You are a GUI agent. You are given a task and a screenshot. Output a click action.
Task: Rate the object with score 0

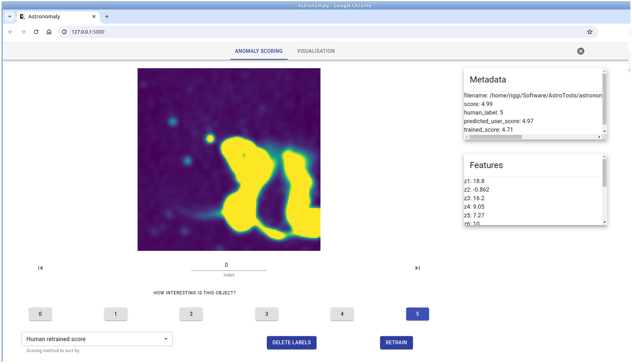(x=40, y=314)
